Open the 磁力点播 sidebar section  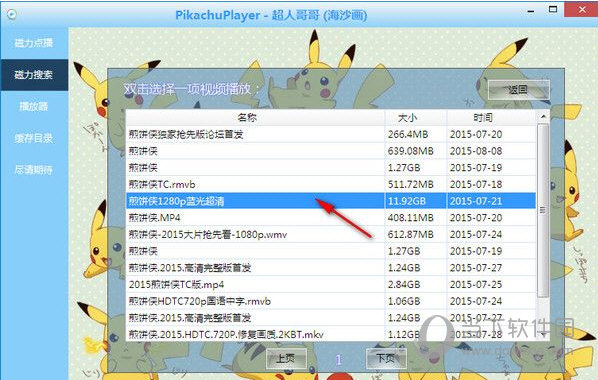(34, 43)
